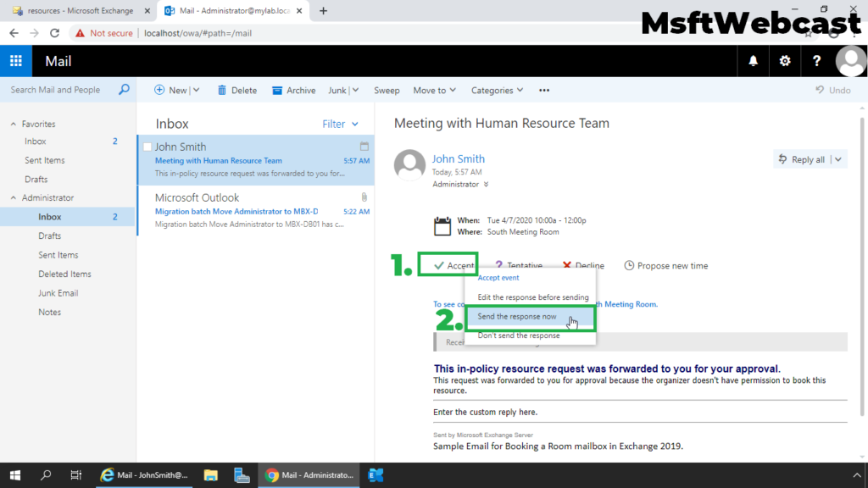The height and width of the screenshot is (488, 868).
Task: Click the Sweep toolbar command
Action: click(387, 90)
